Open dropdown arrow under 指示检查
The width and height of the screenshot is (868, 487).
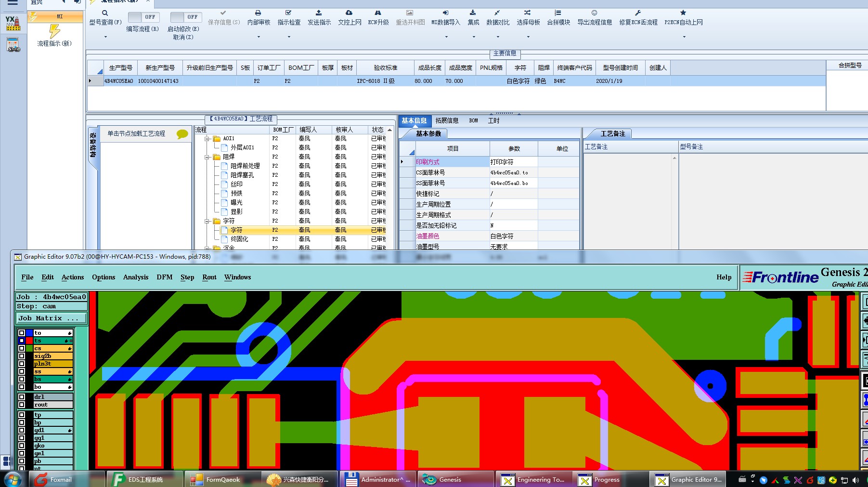pos(289,37)
